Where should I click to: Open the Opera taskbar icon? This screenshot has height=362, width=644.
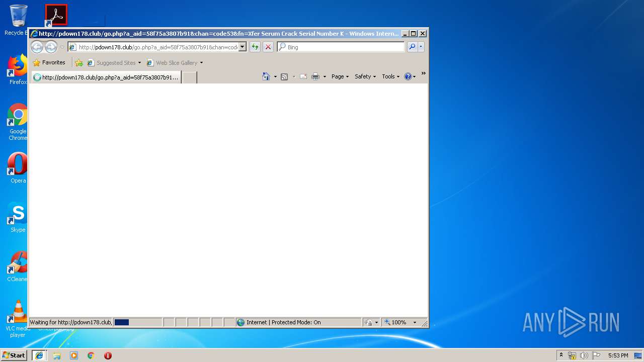108,355
